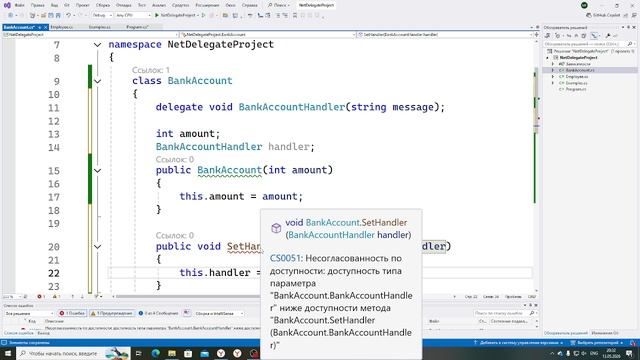Open the Вид menu
This screenshot has height=360, width=640.
[54, 5]
